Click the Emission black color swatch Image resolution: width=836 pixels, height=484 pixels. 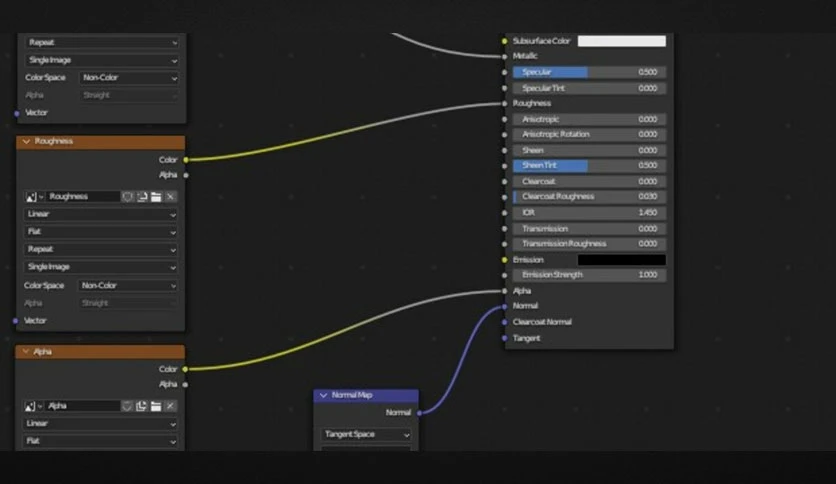coord(622,260)
